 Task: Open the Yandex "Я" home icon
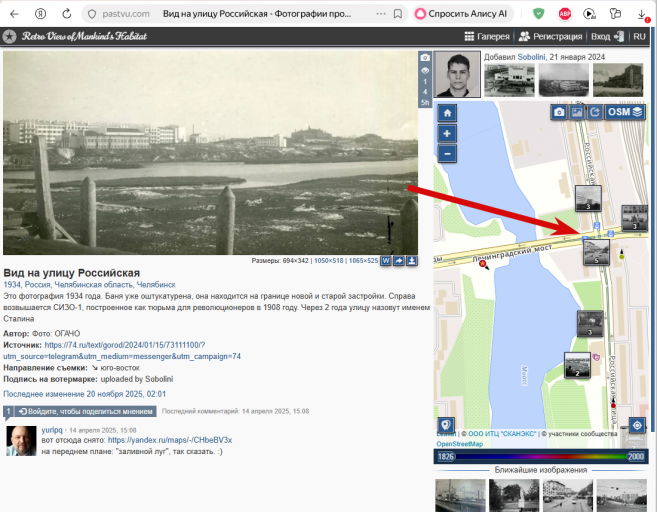tap(40, 14)
